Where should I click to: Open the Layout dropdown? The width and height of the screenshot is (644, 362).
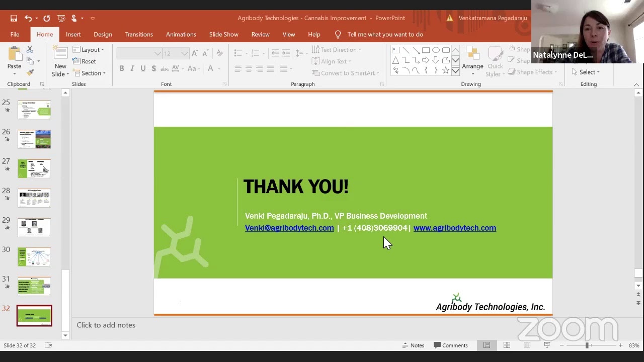click(89, 50)
